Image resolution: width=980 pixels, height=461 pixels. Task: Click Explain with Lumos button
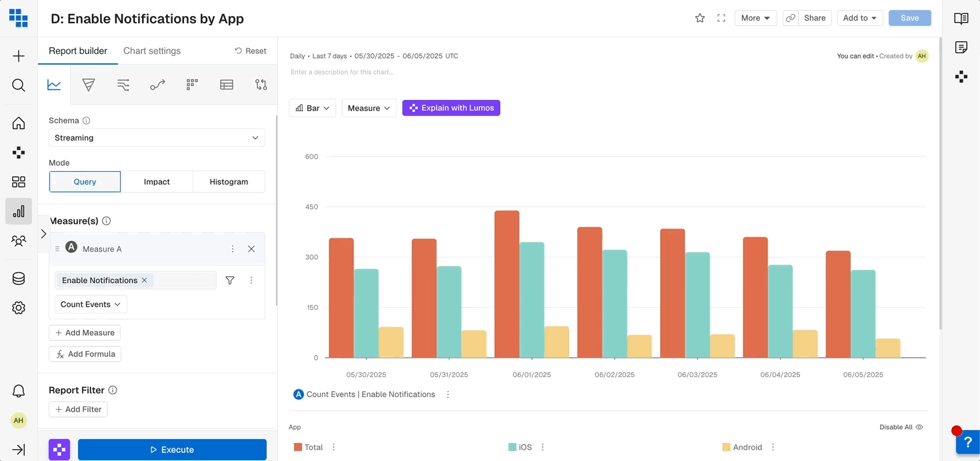(451, 108)
